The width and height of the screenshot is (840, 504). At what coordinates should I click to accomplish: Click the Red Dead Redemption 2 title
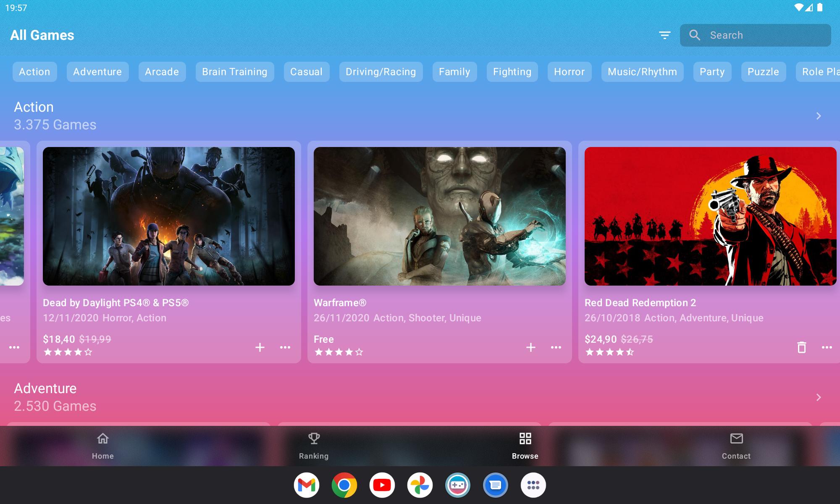click(640, 303)
